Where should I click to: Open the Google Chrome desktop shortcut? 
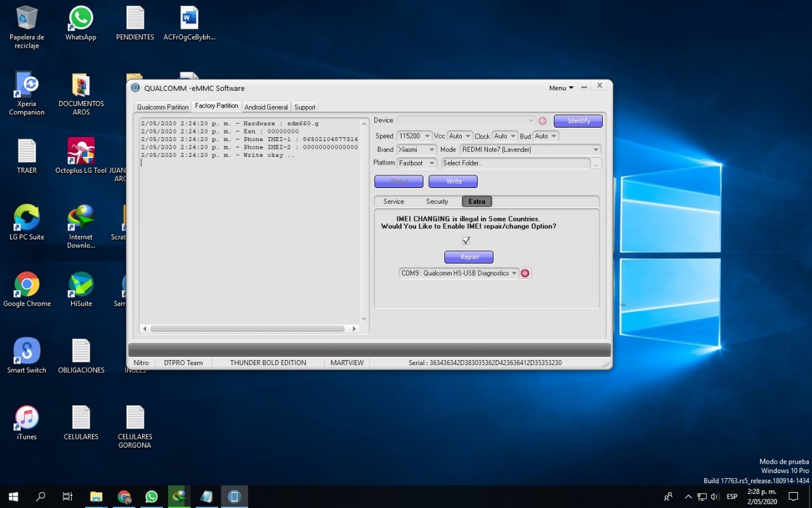(27, 290)
